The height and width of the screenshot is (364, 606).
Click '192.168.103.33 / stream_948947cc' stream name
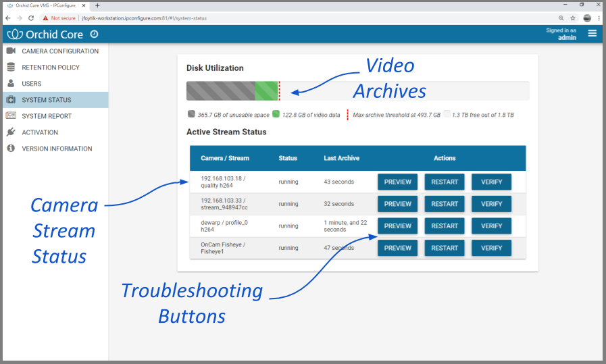[224, 204]
